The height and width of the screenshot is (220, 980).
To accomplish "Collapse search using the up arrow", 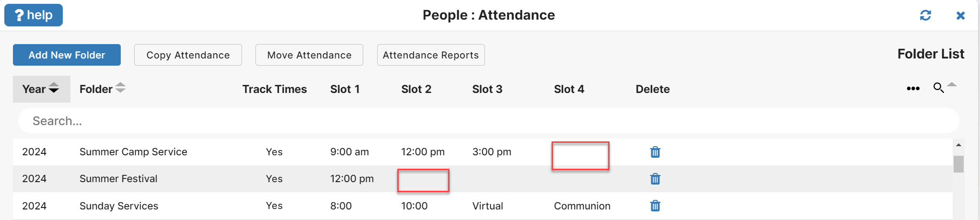I will pos(952,85).
